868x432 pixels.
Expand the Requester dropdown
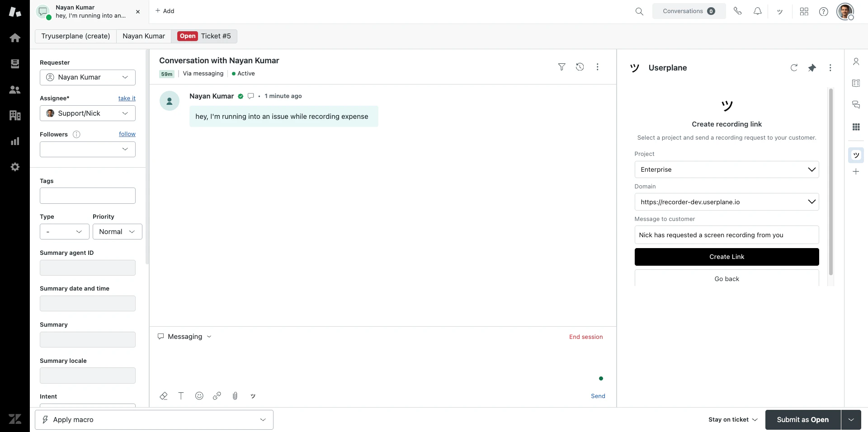(x=88, y=77)
